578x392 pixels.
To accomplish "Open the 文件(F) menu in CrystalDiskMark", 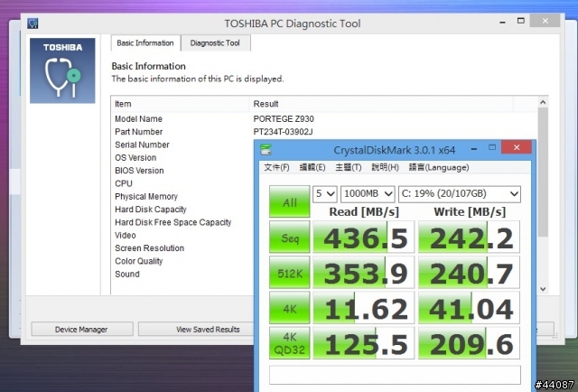I will point(276,167).
